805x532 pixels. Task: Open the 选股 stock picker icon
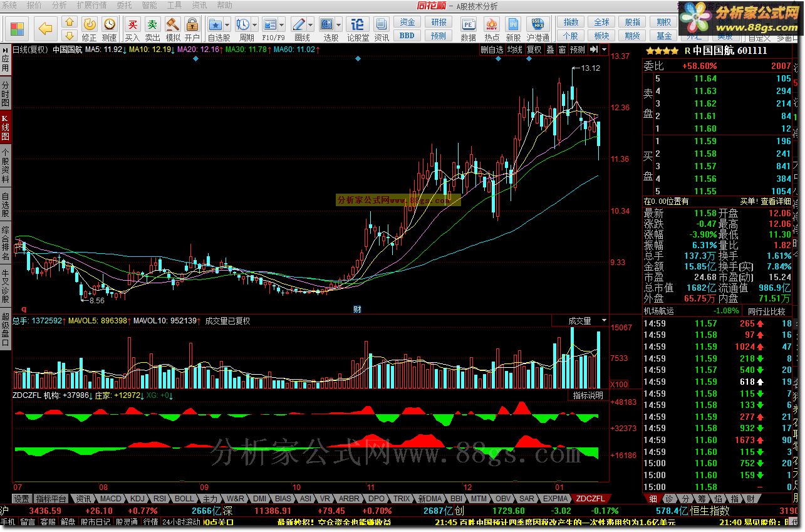click(x=327, y=24)
